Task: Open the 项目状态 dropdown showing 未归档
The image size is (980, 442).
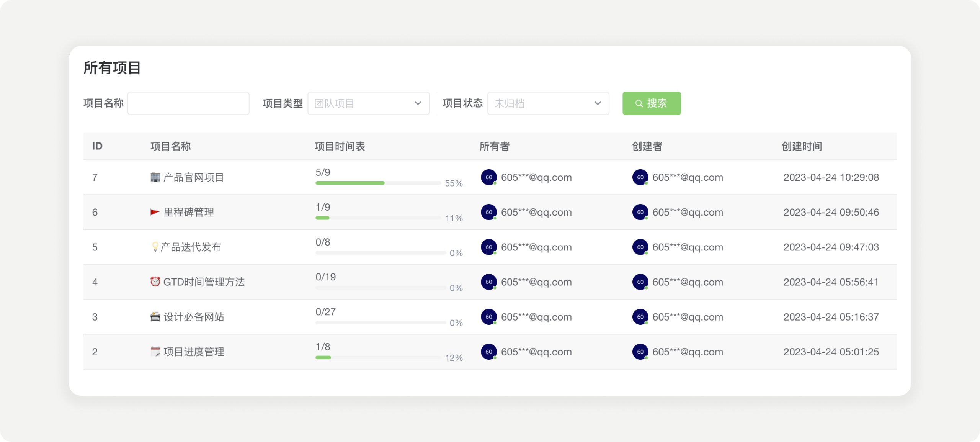Action: [x=548, y=103]
